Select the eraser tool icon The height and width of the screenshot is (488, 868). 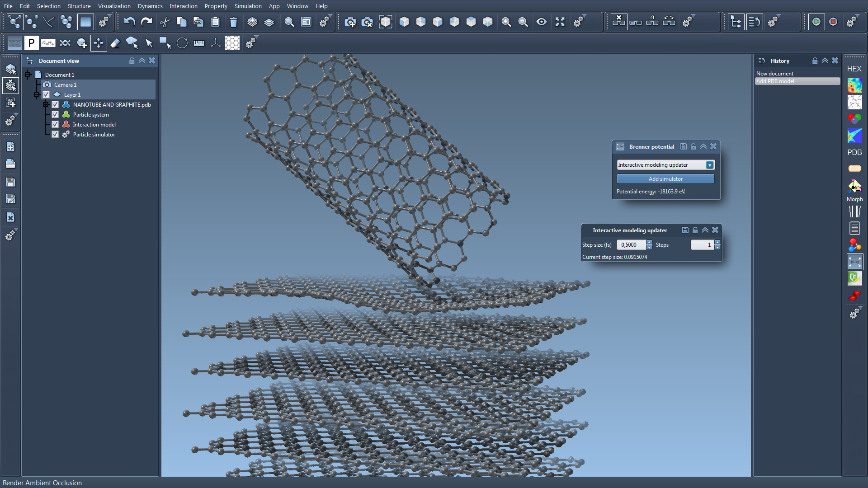(115, 43)
